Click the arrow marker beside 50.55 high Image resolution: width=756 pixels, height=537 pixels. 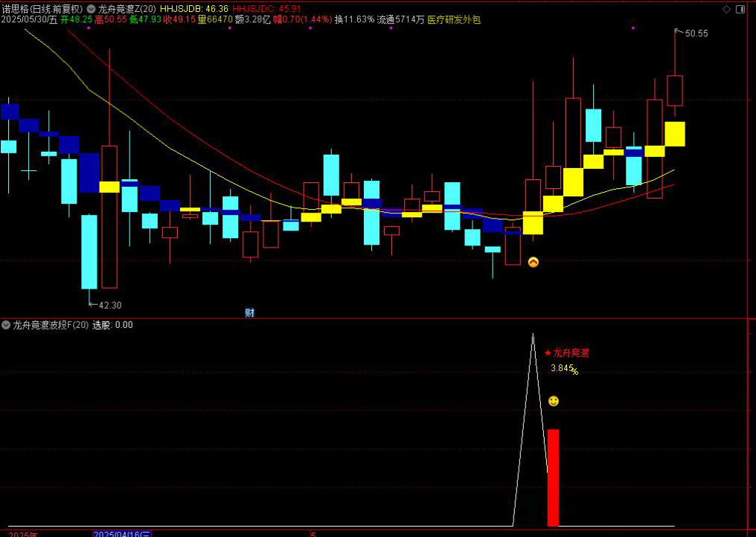coord(678,32)
